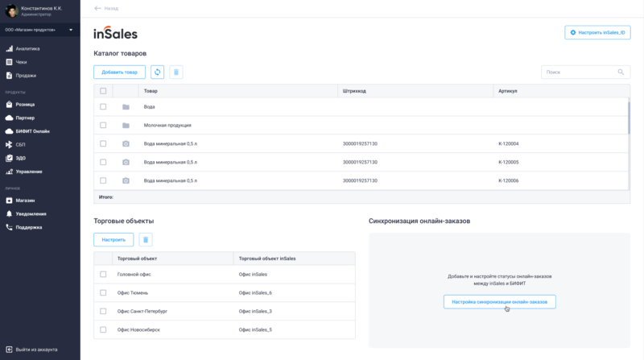Check the Офис Новосибирск checkbox

[103, 329]
